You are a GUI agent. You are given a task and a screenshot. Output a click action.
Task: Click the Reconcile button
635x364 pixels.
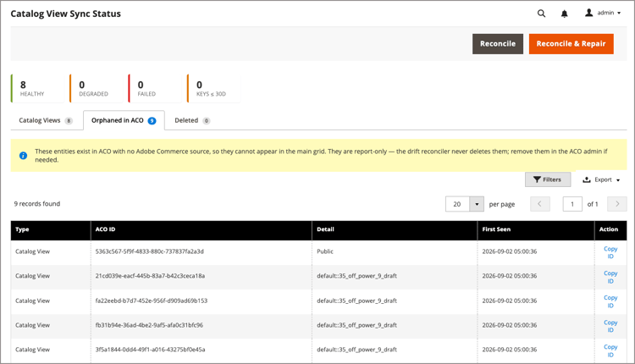click(498, 44)
